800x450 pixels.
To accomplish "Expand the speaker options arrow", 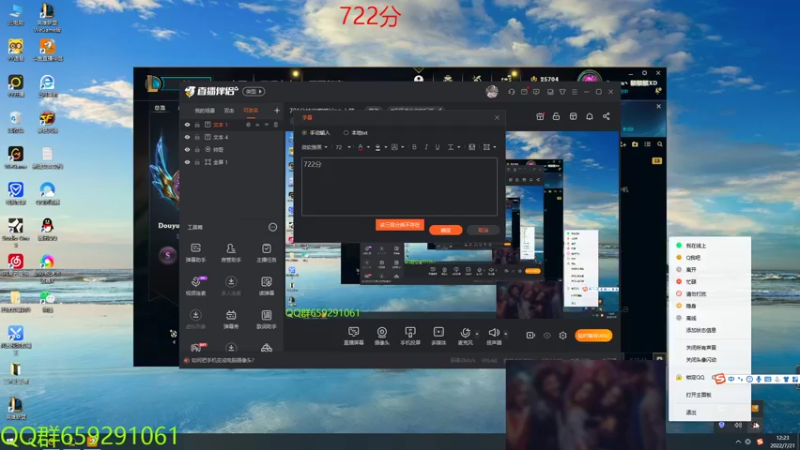I will [506, 334].
